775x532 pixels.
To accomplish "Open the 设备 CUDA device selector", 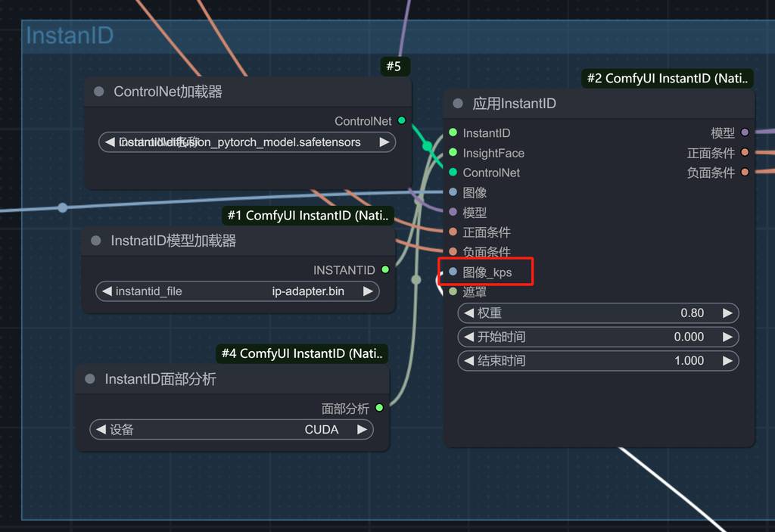I will tap(231, 430).
